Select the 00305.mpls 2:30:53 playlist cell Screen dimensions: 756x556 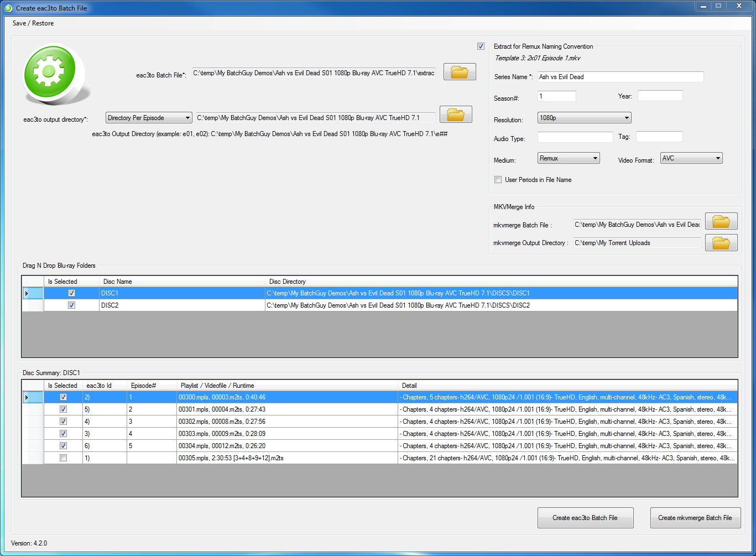(x=287, y=458)
